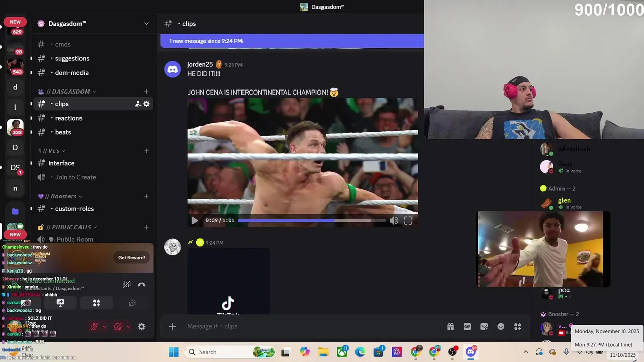This screenshot has height=362, width=644.
Task: Jump to new message banner
Action: pos(292,41)
